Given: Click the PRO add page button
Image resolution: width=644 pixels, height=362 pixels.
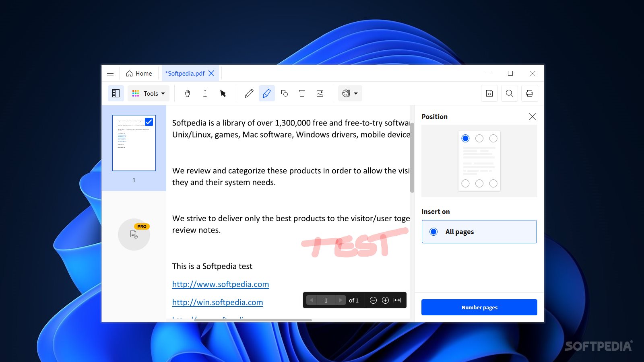Looking at the screenshot, I should [x=134, y=234].
